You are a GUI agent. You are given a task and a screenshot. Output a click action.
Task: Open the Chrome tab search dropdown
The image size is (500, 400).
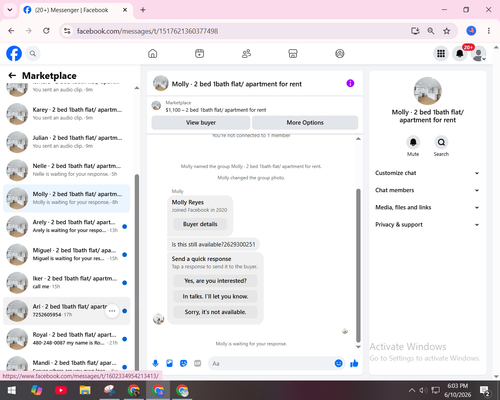pos(10,10)
